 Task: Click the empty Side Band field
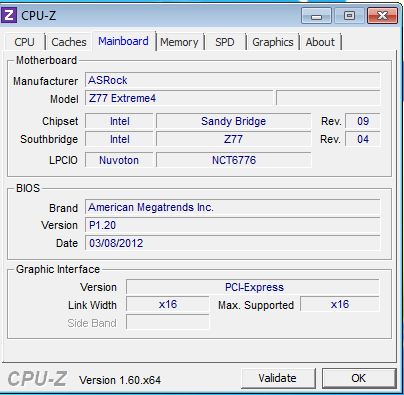click(168, 322)
